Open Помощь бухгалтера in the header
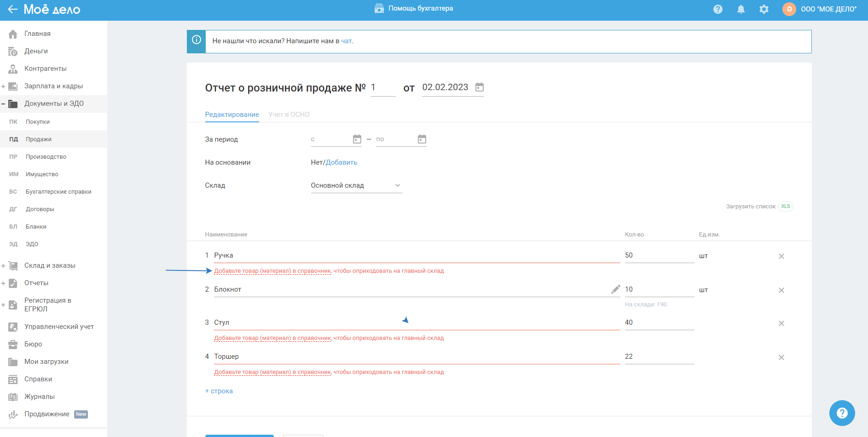 [x=414, y=8]
